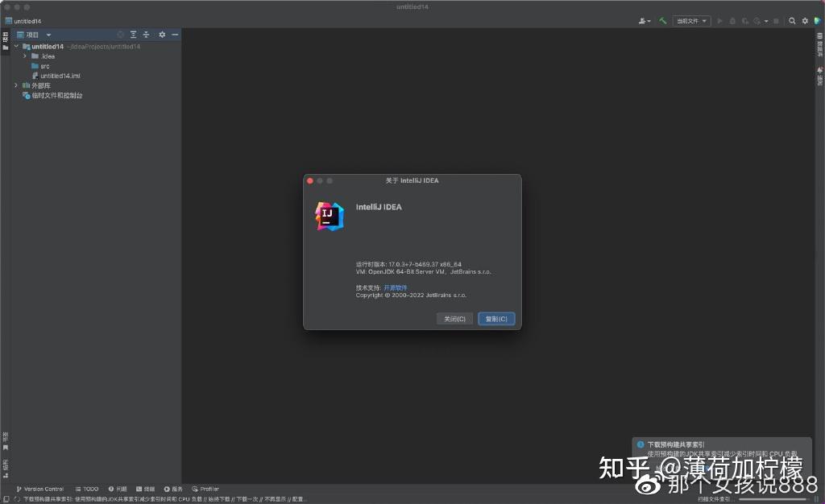This screenshot has height=504, width=825.
Task: Open the 数据库 tool window on right edge
Action: tap(819, 45)
